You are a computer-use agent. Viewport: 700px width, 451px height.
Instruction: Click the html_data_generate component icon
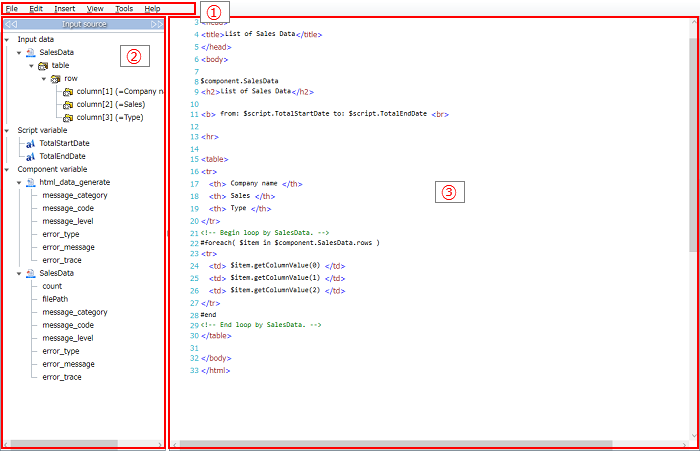point(31,182)
